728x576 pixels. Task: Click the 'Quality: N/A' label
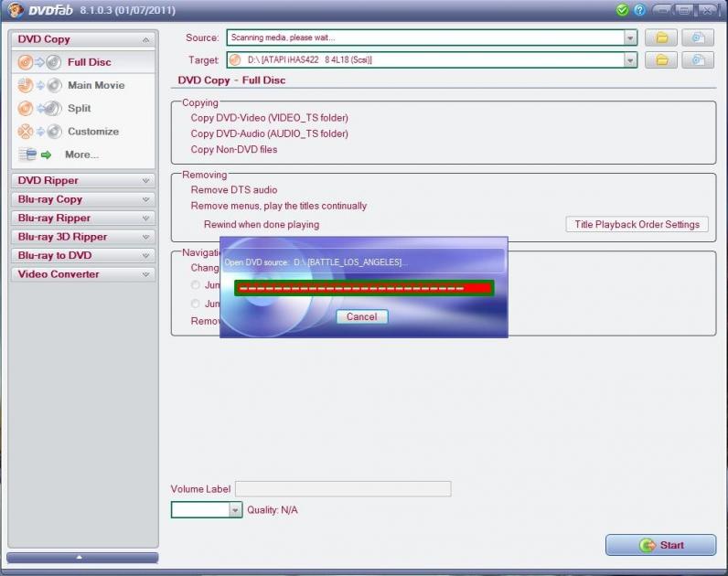point(272,510)
